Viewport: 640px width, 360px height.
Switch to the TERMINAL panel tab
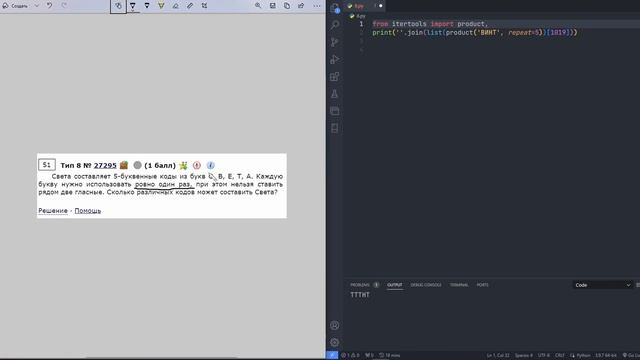[x=459, y=285]
